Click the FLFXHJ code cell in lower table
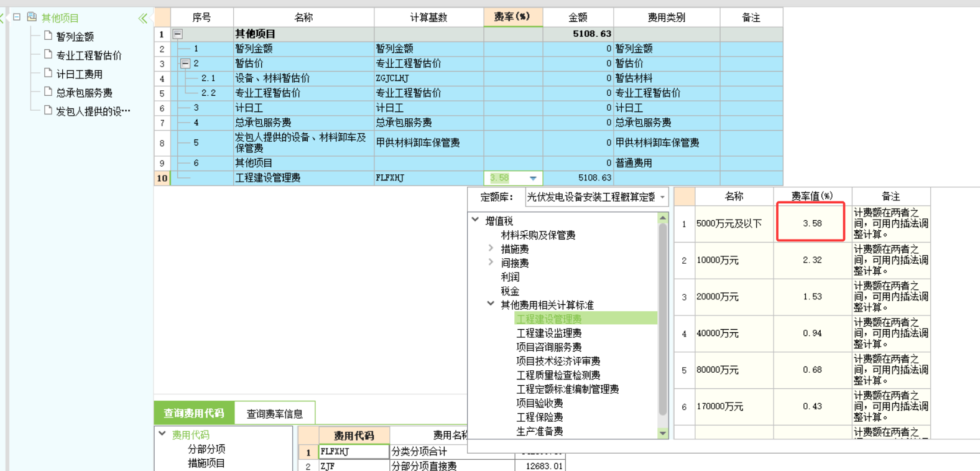This screenshot has width=980, height=471. coord(354,452)
